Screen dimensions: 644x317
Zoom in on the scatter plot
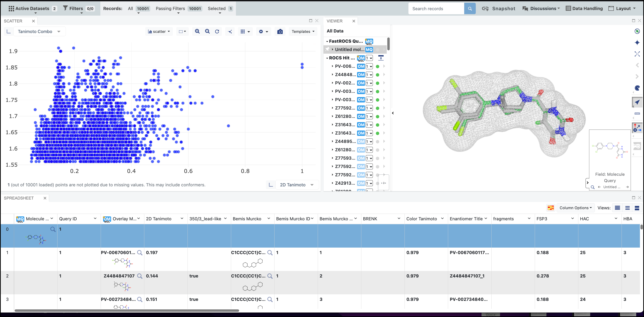tap(197, 31)
